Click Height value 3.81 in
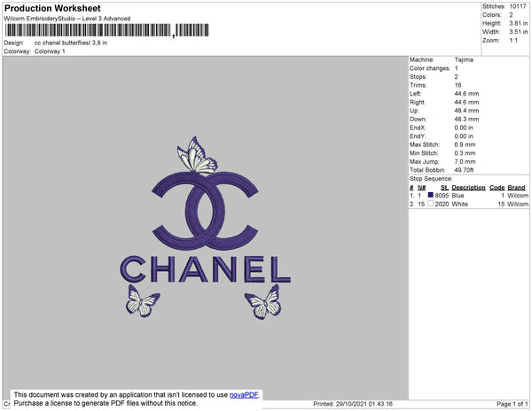The width and height of the screenshot is (532, 411). tap(519, 23)
